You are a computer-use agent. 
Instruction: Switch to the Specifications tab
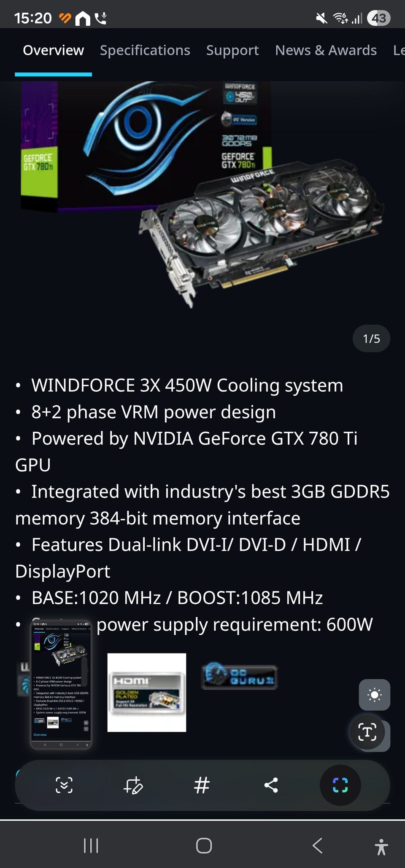tap(145, 51)
